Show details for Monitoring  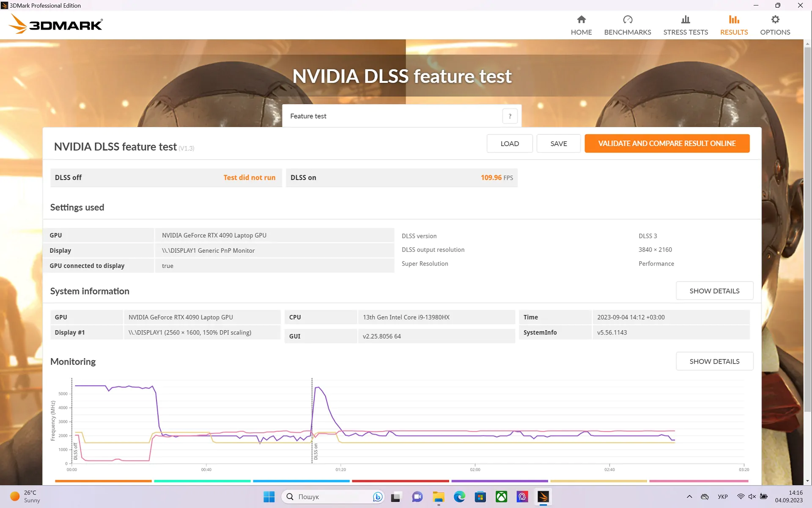[x=714, y=361]
